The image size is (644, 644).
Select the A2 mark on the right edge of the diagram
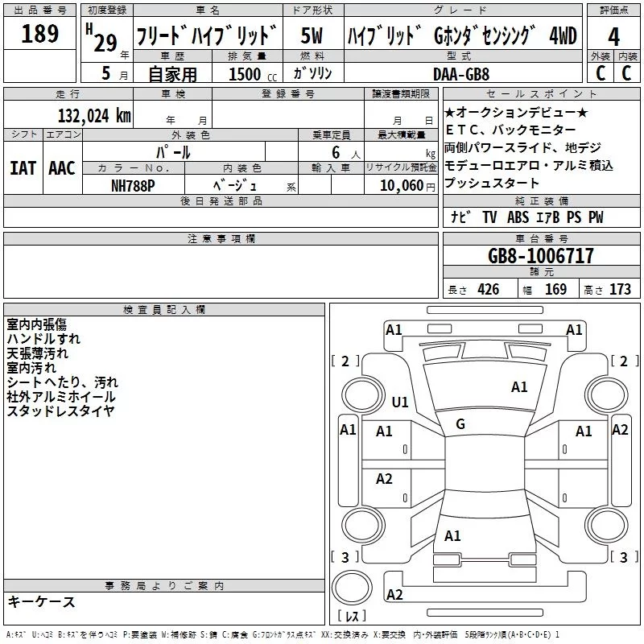[x=620, y=430]
